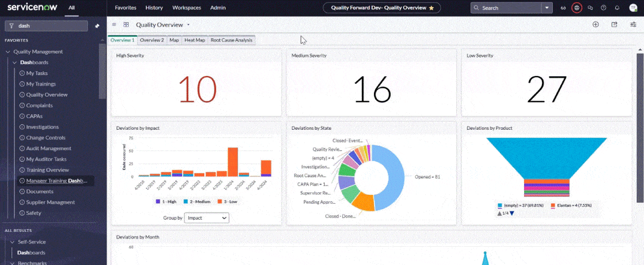Screen dimensions: 644x265
Task: Click the share dashboard icon
Action: point(614,24)
